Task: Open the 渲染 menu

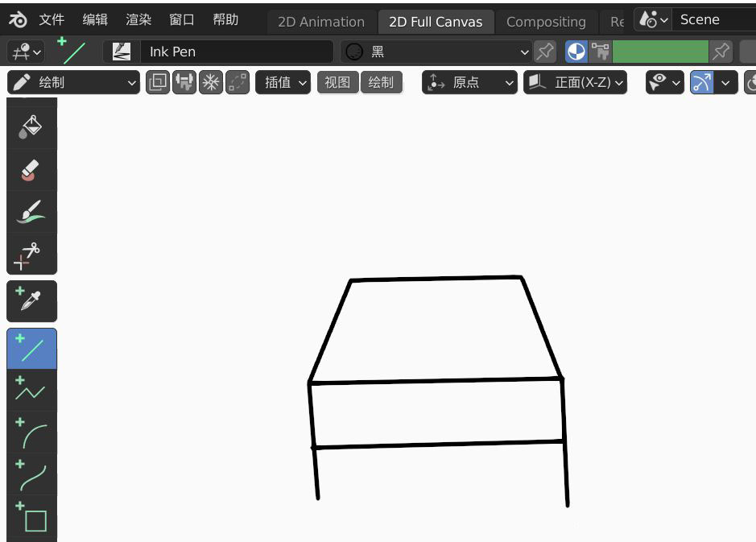Action: coord(138,19)
